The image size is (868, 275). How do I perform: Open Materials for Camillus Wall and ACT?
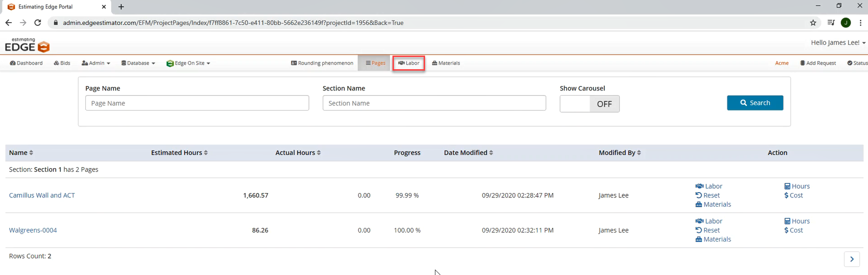tap(713, 204)
